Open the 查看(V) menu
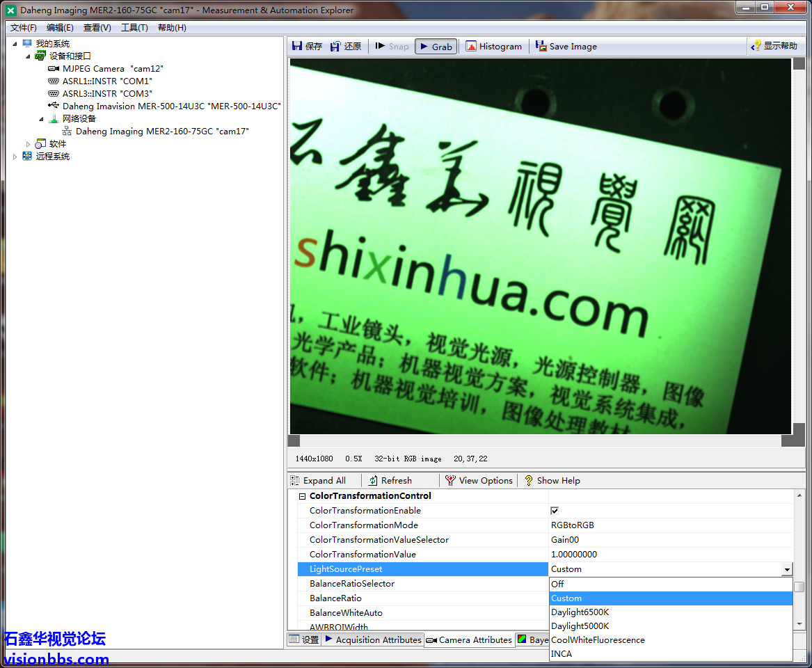 pos(97,27)
